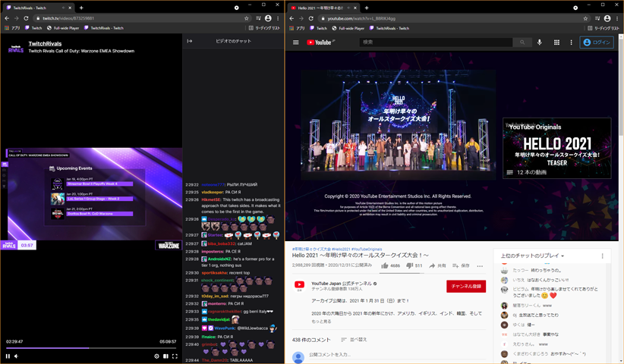Open the TwitchRivals channel link
The width and height of the screenshot is (624, 364).
click(45, 44)
